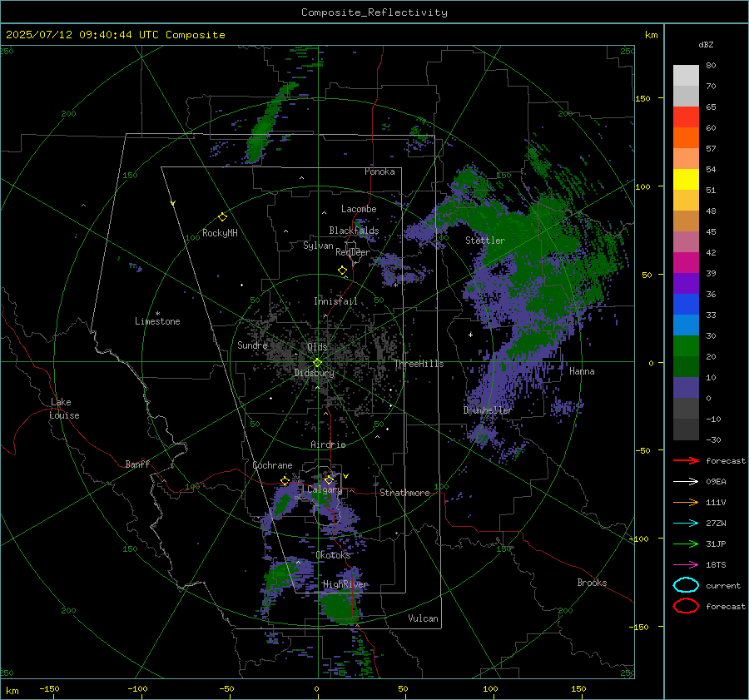Click the Vulcan city label

(x=423, y=618)
